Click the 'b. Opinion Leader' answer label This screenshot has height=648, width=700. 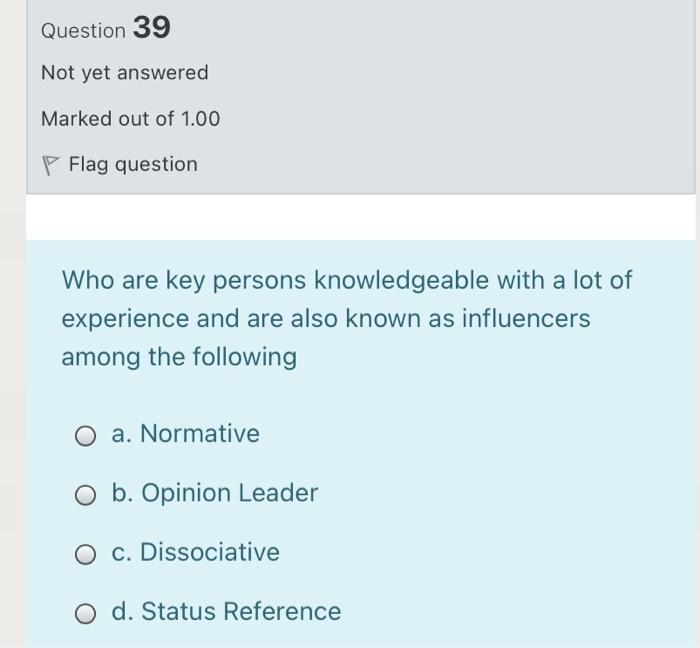point(215,493)
